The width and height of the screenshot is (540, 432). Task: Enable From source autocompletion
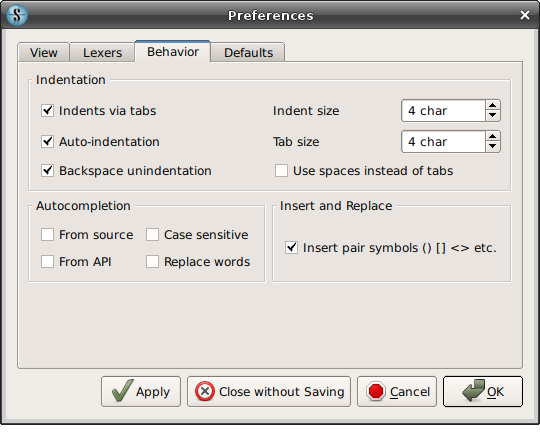click(48, 235)
